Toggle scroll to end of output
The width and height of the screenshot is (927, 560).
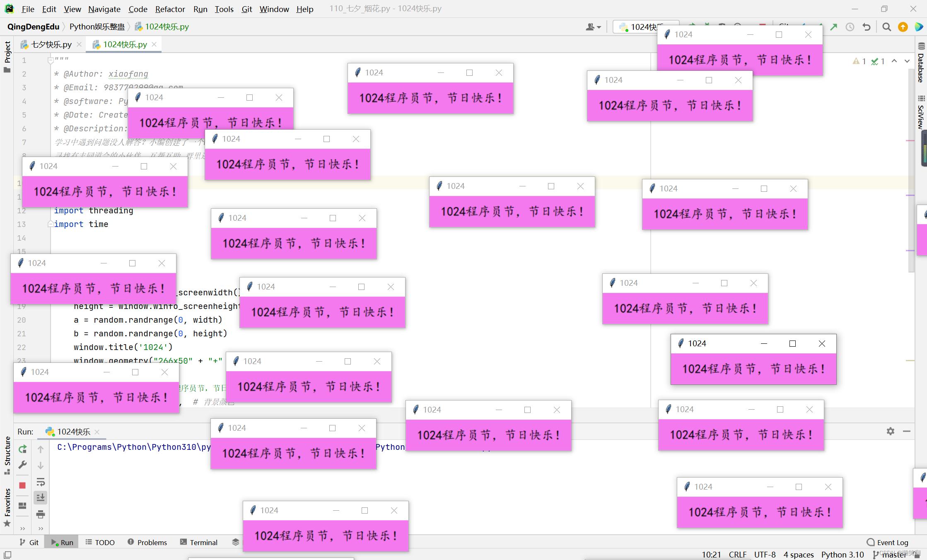(41, 497)
